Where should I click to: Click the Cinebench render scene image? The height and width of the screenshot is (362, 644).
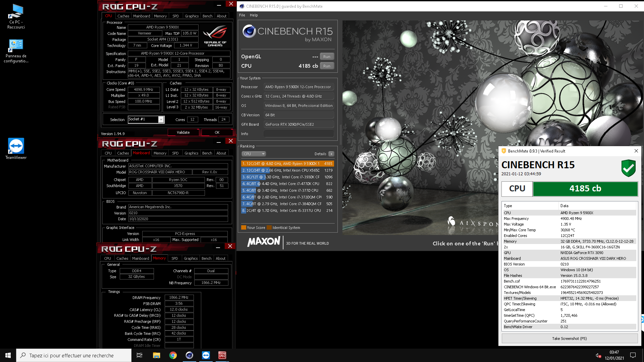pos(492,127)
